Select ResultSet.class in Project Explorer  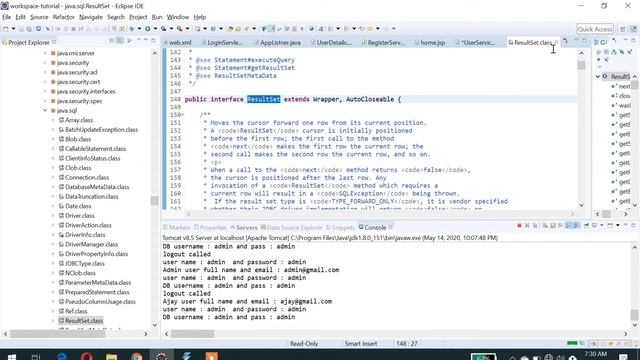[84, 321]
